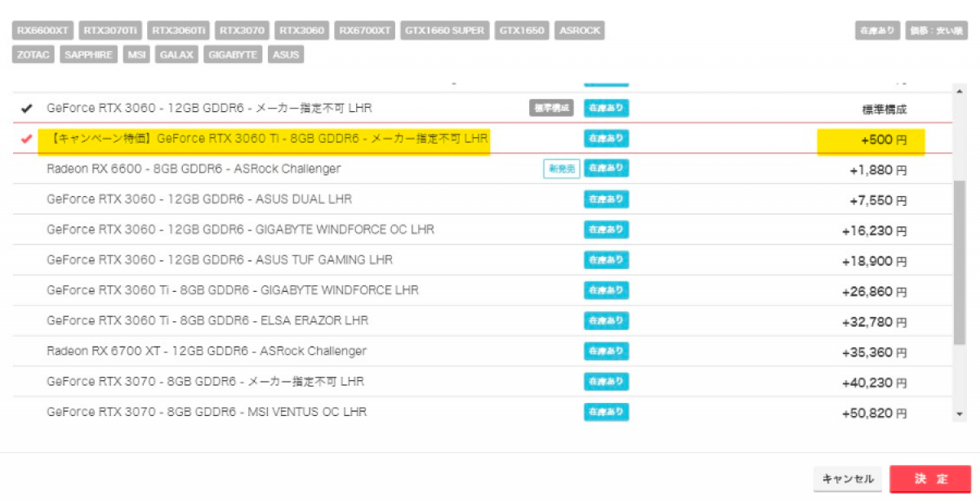Click the +35,360 円 price
Viewport: 980px width, 501px height.
tap(875, 352)
